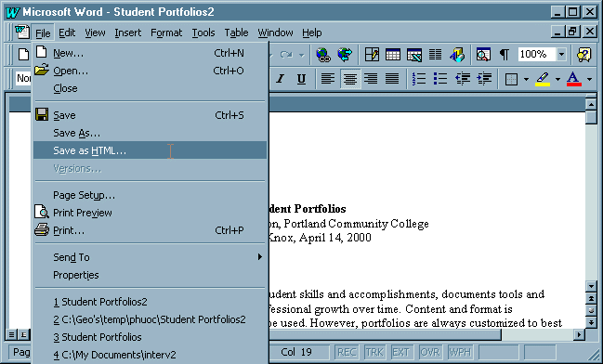Click the Redo dropdown arrow
Screen dimensions: 603x364
point(301,56)
